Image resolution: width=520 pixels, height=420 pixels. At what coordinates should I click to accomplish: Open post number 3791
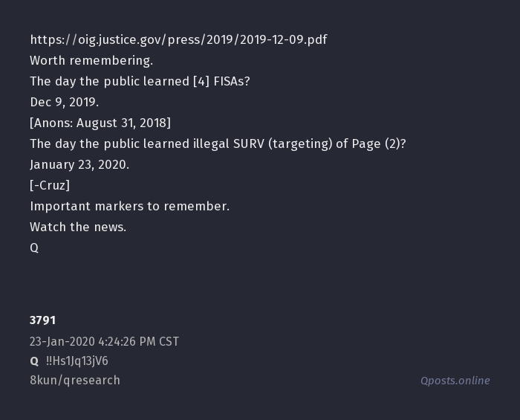(42, 320)
